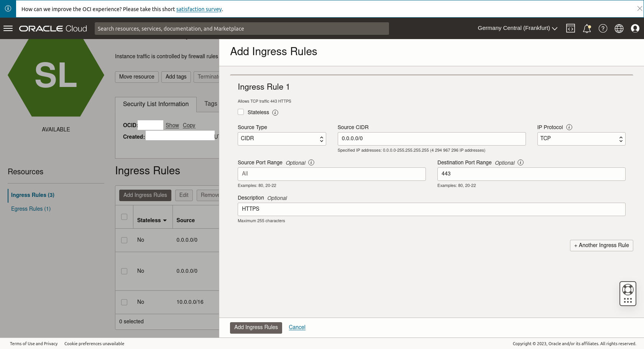Expand the Germany Central (Frankfurt) region selector
Image resolution: width=644 pixels, height=349 pixels.
[x=517, y=28]
